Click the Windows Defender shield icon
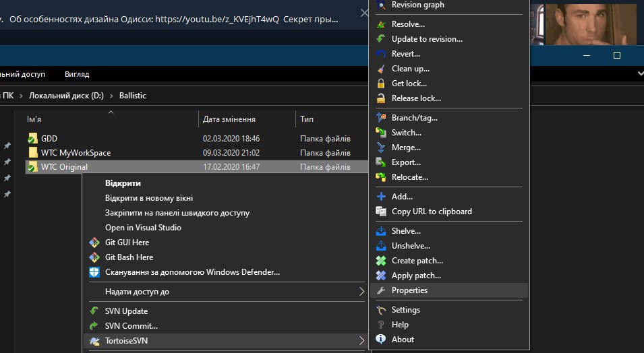The image size is (644, 353). click(x=94, y=272)
